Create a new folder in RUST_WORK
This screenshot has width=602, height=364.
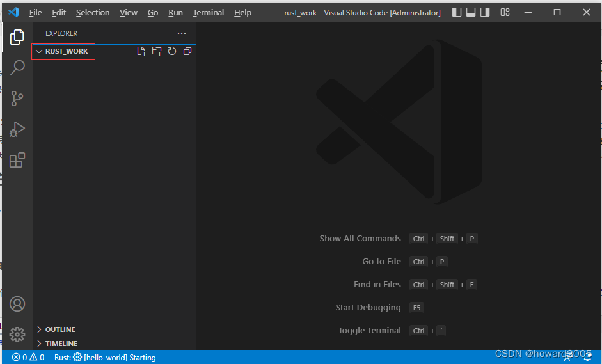[157, 51]
